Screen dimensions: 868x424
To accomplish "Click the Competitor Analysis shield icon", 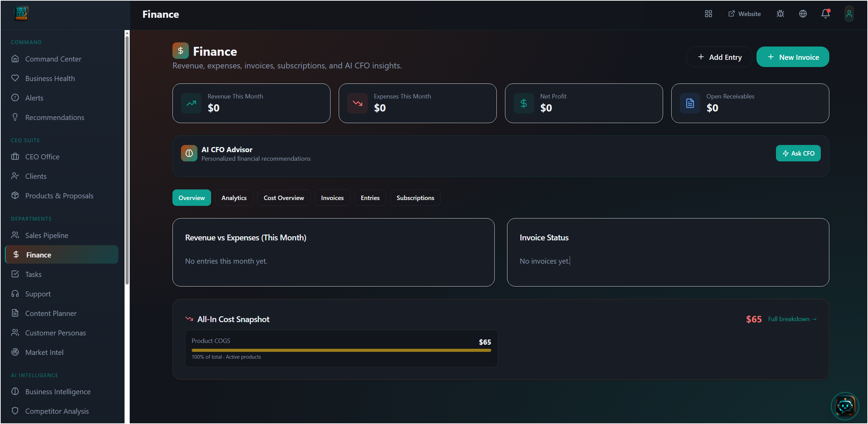I will click(15, 411).
